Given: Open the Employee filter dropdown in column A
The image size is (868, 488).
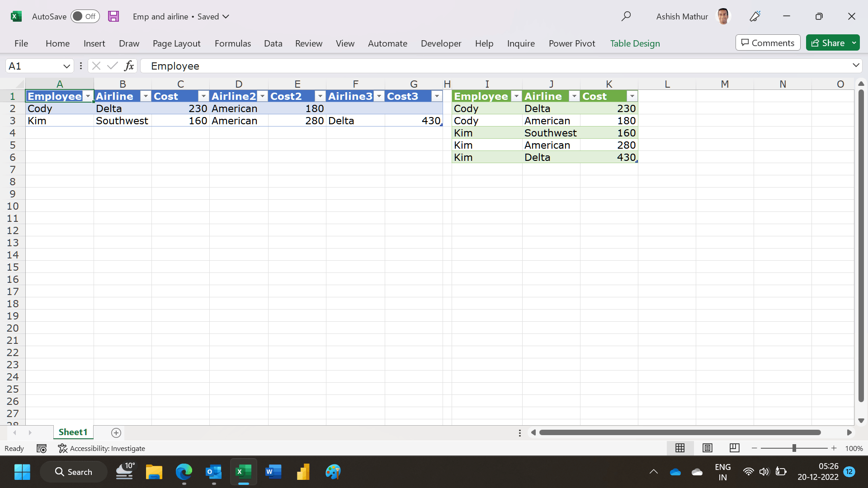Looking at the screenshot, I should coord(88,96).
